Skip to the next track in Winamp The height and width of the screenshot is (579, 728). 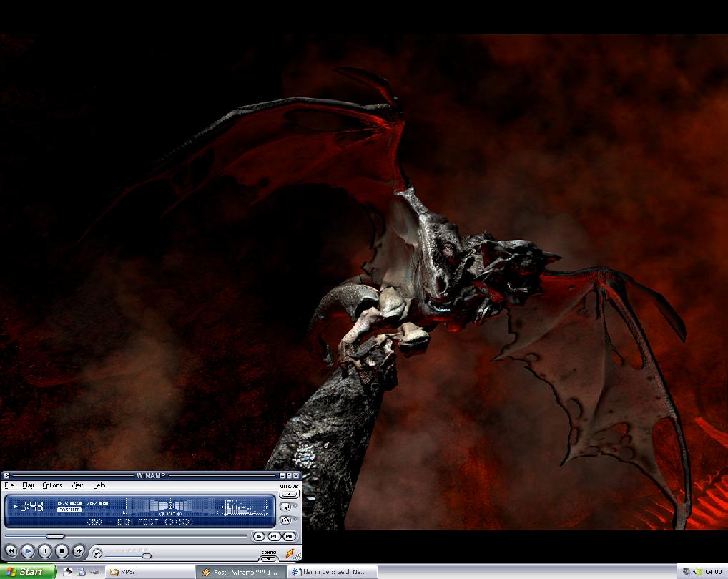[x=79, y=550]
